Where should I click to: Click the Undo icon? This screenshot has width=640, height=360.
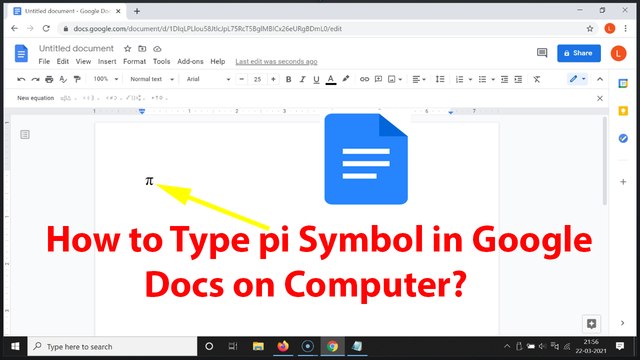pos(21,79)
